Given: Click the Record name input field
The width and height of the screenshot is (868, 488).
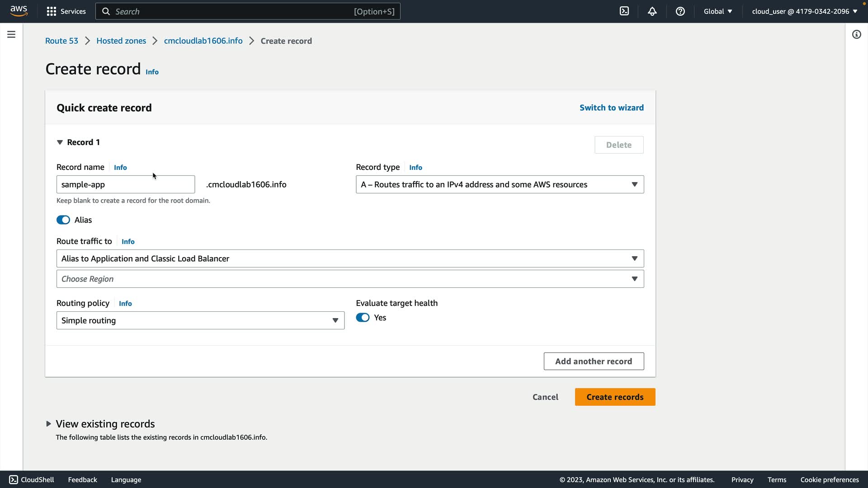Looking at the screenshot, I should click(x=126, y=184).
